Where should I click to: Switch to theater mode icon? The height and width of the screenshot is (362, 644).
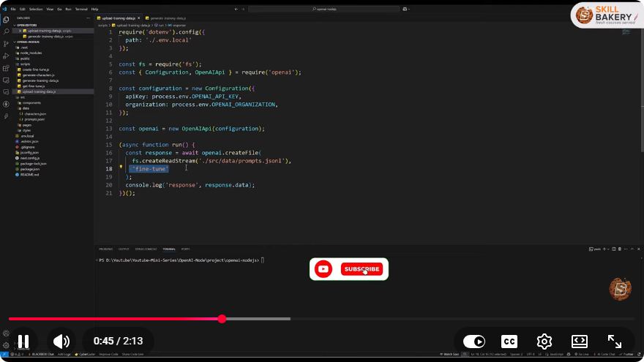579,341
